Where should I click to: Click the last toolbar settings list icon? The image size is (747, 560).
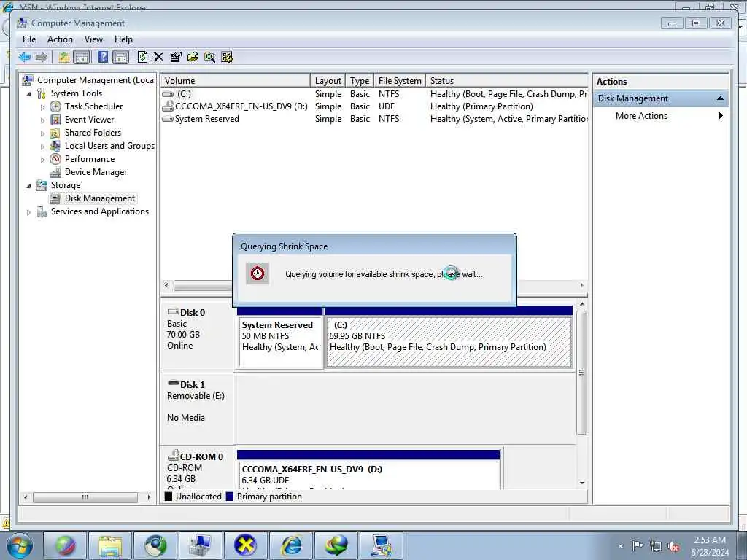pyautogui.click(x=227, y=58)
